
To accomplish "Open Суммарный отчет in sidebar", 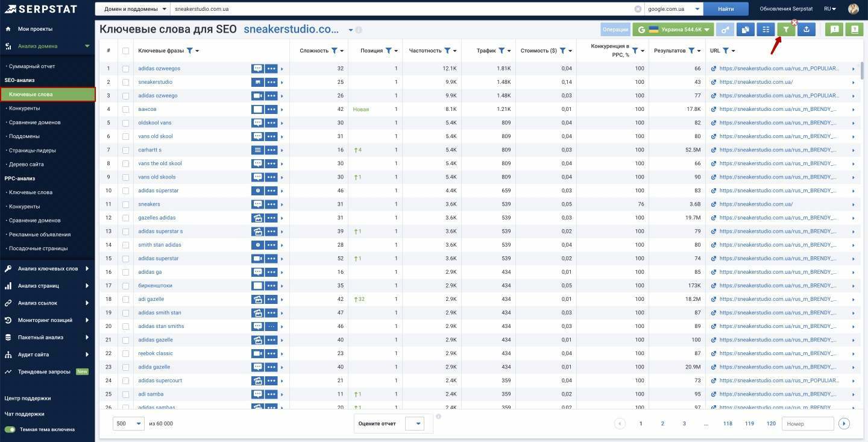I will pos(32,66).
